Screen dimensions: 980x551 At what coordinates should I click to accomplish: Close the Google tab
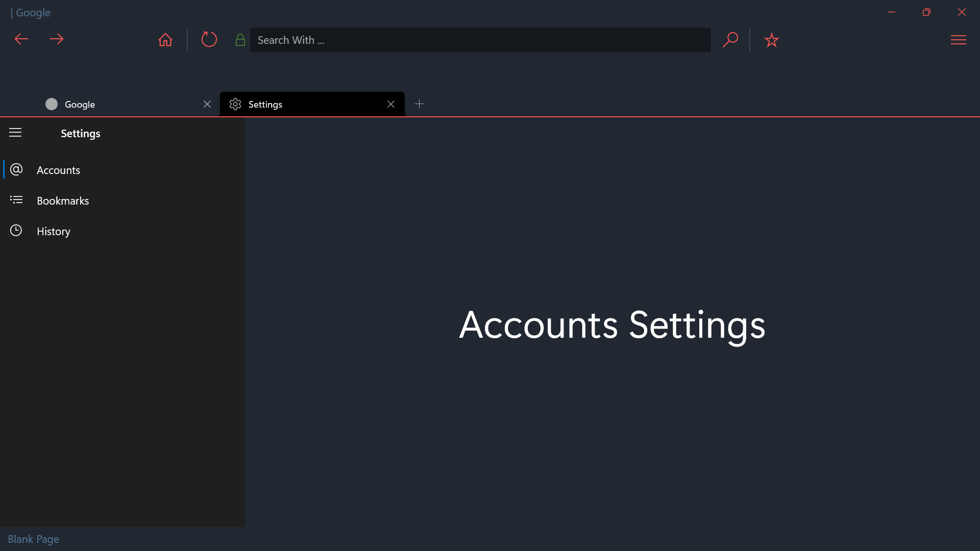[207, 104]
